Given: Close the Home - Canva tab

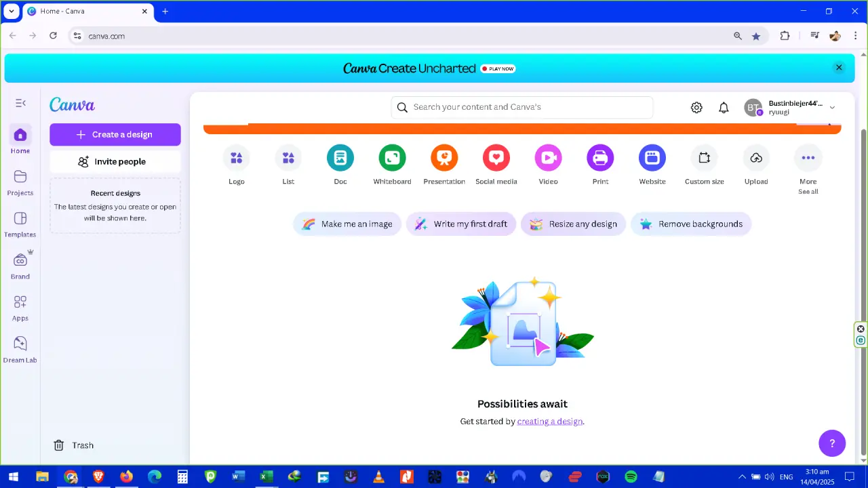Looking at the screenshot, I should (144, 11).
